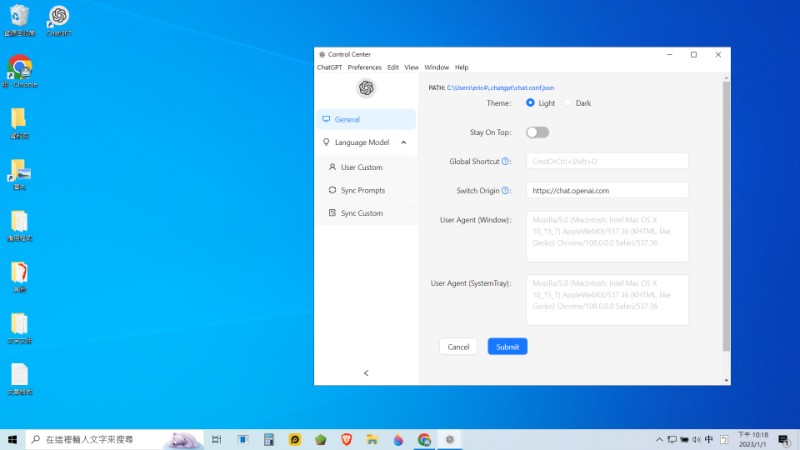
Task: Open the Window menu
Action: point(436,67)
